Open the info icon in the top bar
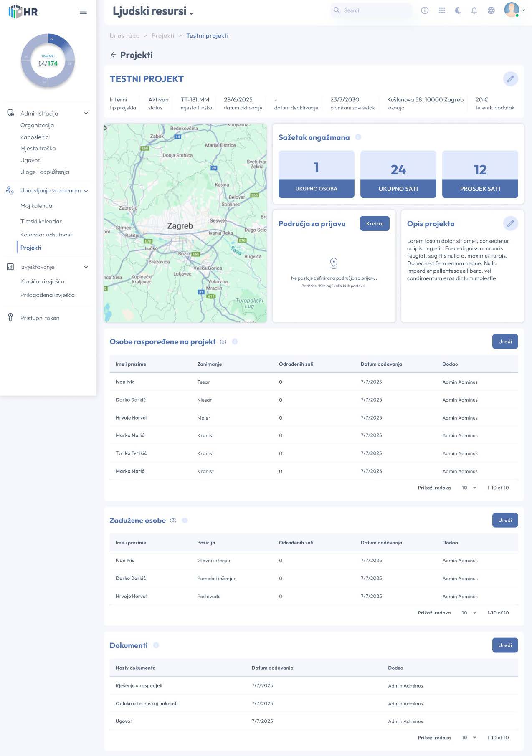This screenshot has height=756, width=532. point(425,10)
